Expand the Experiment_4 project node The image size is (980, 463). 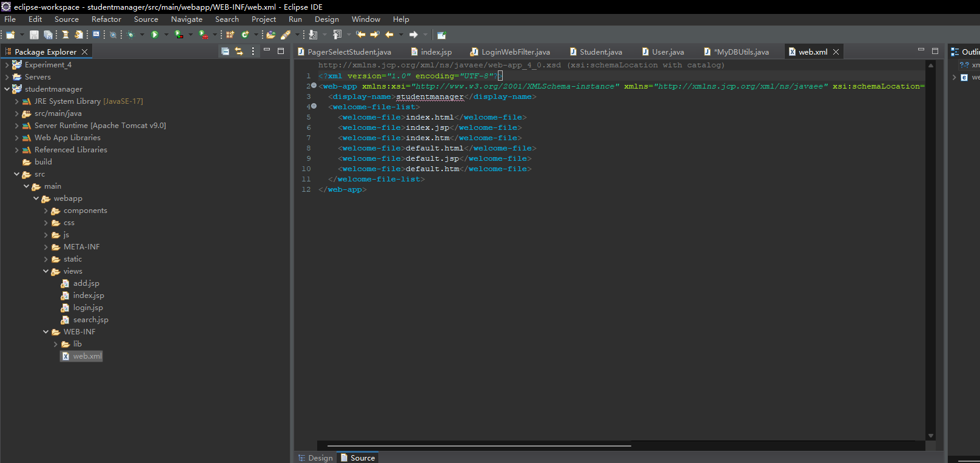pos(7,65)
